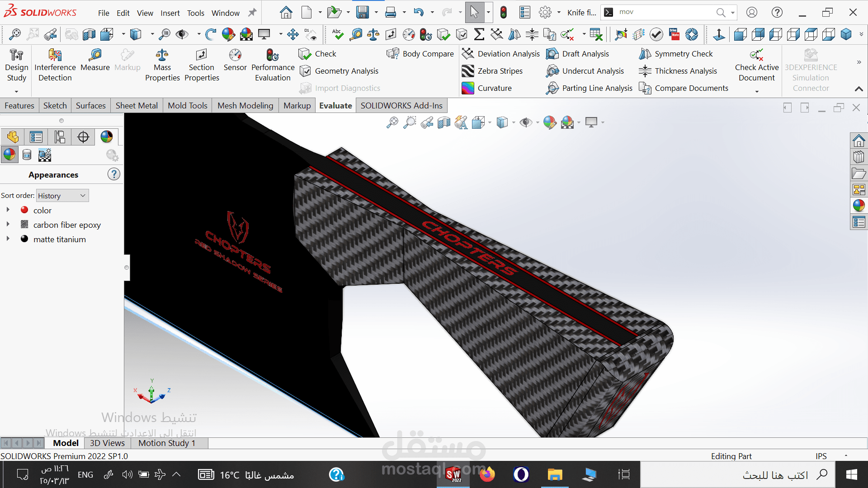Open the 3D Views tab
The width and height of the screenshot is (868, 488).
107,443
